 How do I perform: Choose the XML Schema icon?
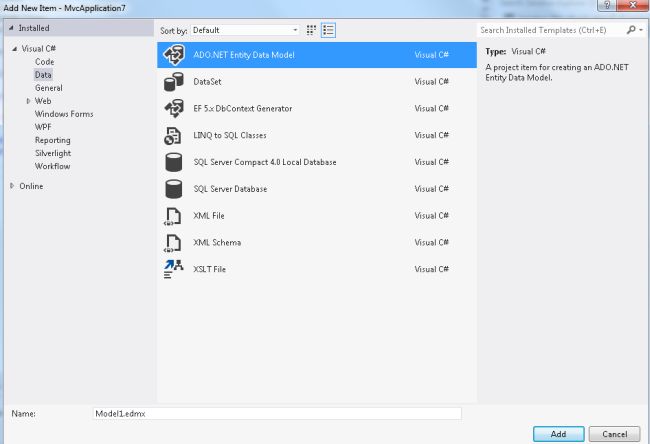173,243
